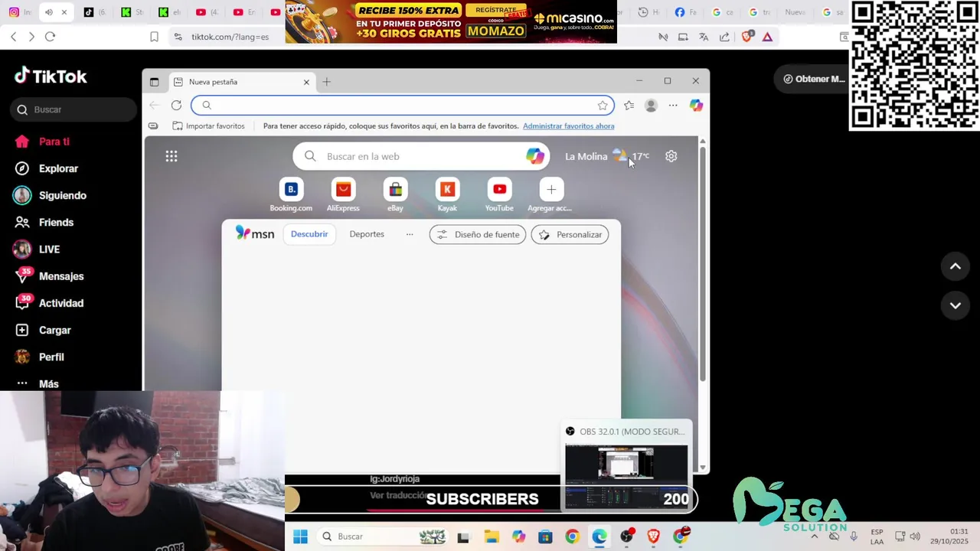
Task: Switch to Descubrir tab in msn
Action: (309, 234)
